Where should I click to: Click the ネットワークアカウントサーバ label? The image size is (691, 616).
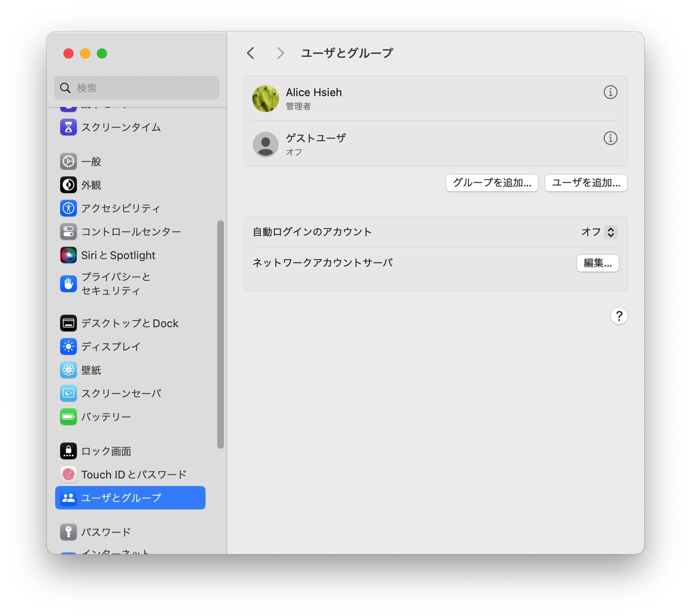click(323, 262)
